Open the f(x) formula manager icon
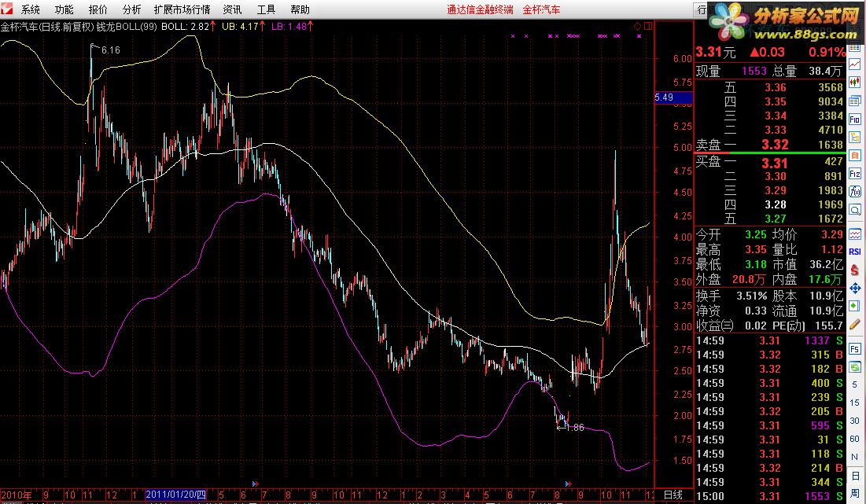Screen dimensions: 866x504 click(854, 192)
